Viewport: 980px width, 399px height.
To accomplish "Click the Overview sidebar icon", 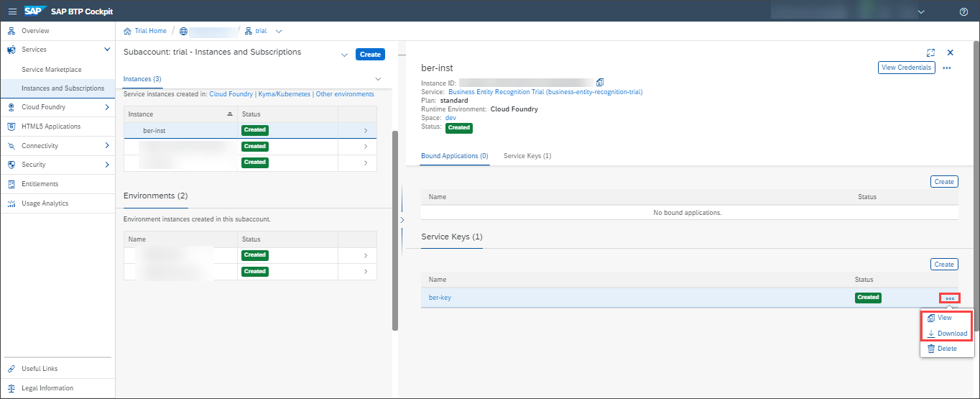I will (x=11, y=31).
